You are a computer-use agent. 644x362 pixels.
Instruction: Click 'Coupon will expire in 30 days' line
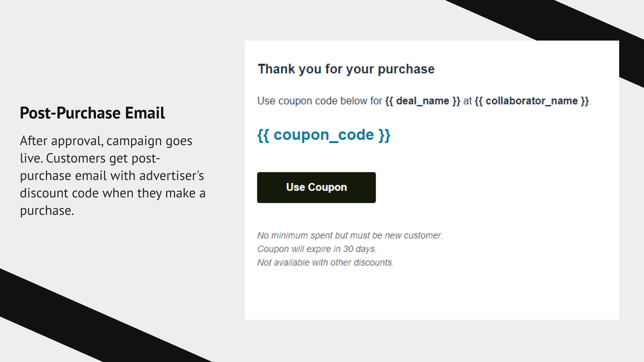tap(317, 249)
